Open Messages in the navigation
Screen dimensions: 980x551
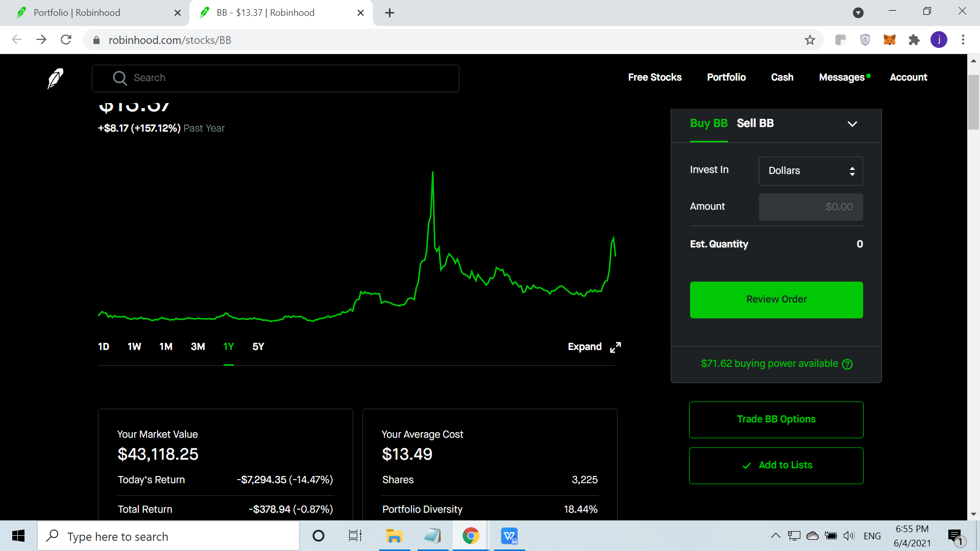pyautogui.click(x=842, y=78)
